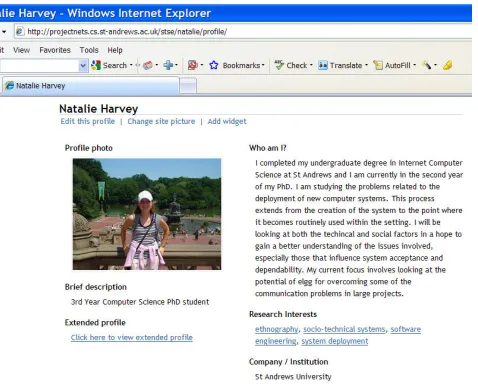
Task: Click the Google toolbar search input
Action: point(39,66)
